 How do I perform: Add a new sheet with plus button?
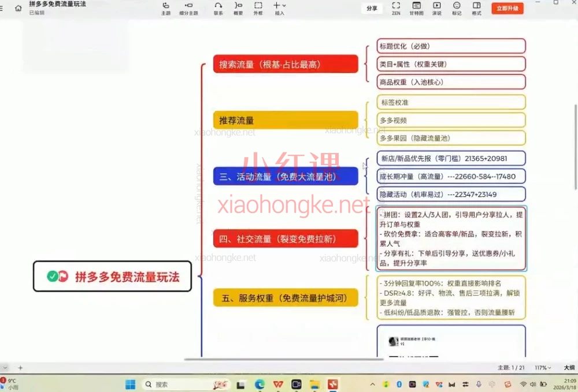(20, 368)
